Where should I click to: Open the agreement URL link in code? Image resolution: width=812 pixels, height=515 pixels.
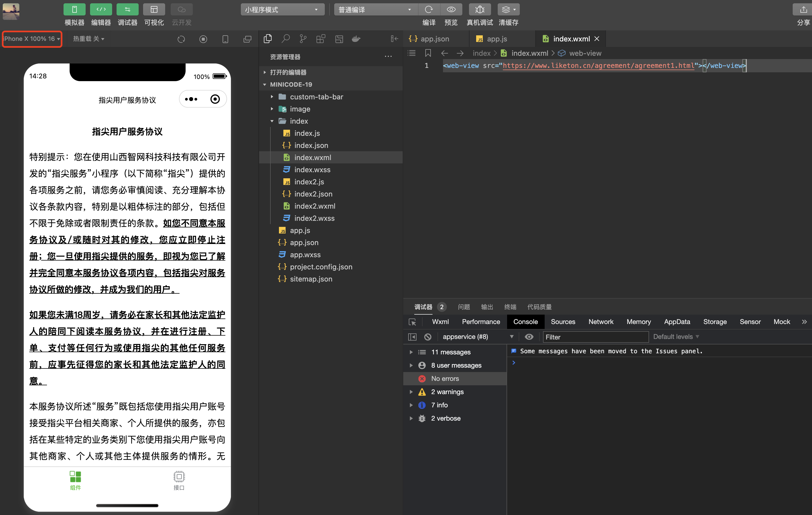598,66
